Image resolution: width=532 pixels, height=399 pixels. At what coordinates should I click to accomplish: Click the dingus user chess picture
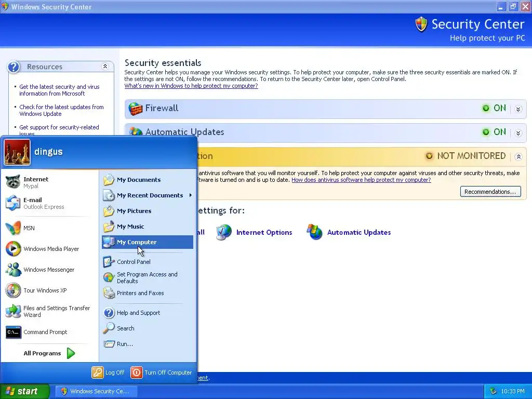[17, 152]
